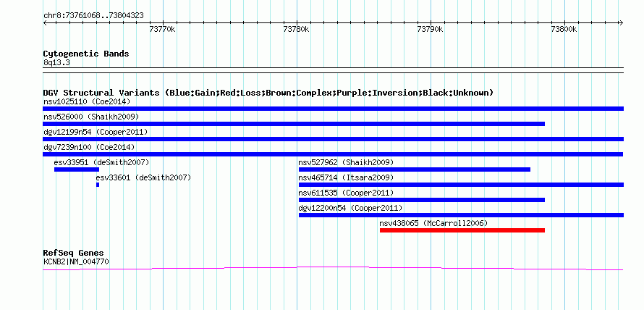
Task: Select the nsv526000 blue gain bar
Action: click(x=294, y=124)
